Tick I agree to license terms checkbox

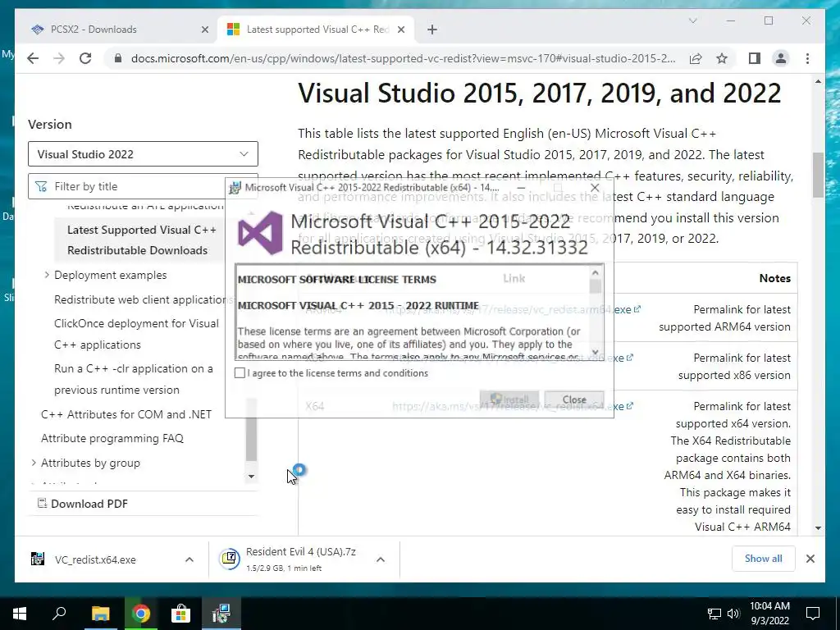point(240,373)
